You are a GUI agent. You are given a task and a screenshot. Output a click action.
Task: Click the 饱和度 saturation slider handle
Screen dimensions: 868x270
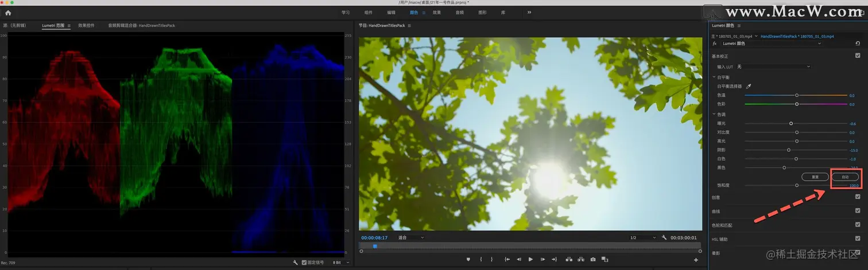click(x=797, y=185)
